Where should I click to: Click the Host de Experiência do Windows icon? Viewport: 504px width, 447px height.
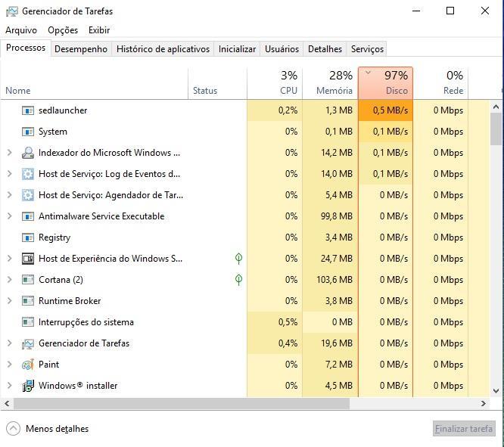pos(28,259)
